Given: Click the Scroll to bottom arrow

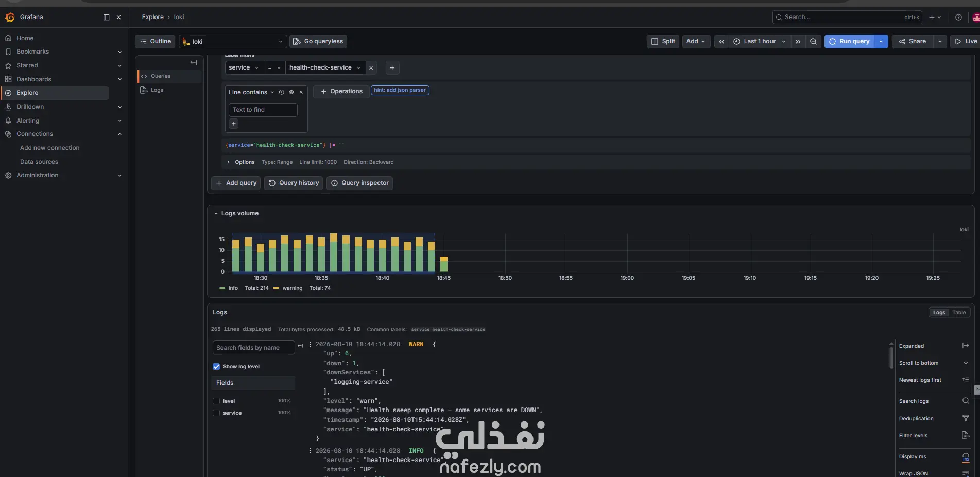Looking at the screenshot, I should pos(966,363).
